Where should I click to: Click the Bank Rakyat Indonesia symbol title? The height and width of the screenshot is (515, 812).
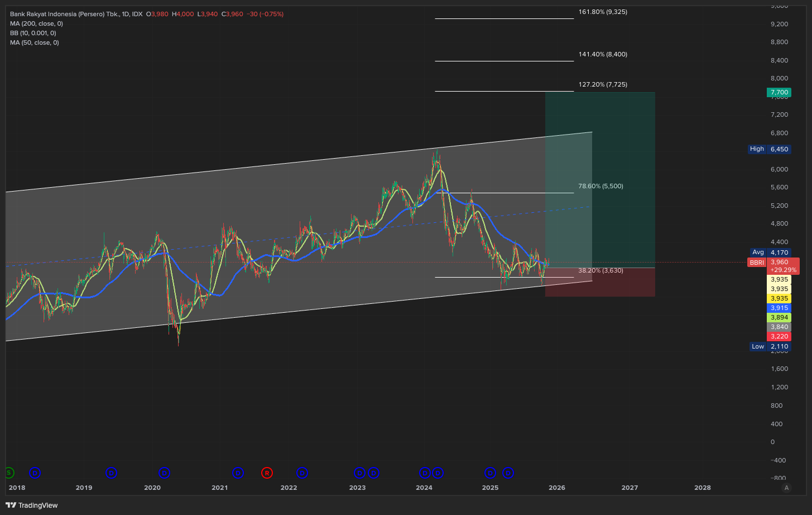pyautogui.click(x=65, y=14)
